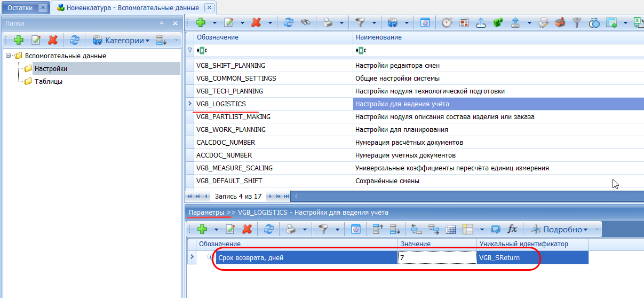644x298 pixels.
Task: Open the Категории dropdown
Action: click(x=121, y=40)
